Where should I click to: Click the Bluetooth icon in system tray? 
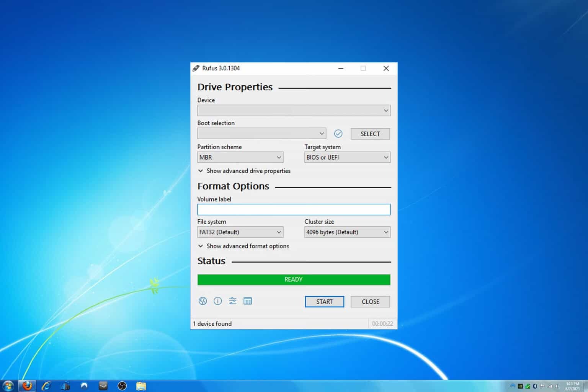coord(535,386)
